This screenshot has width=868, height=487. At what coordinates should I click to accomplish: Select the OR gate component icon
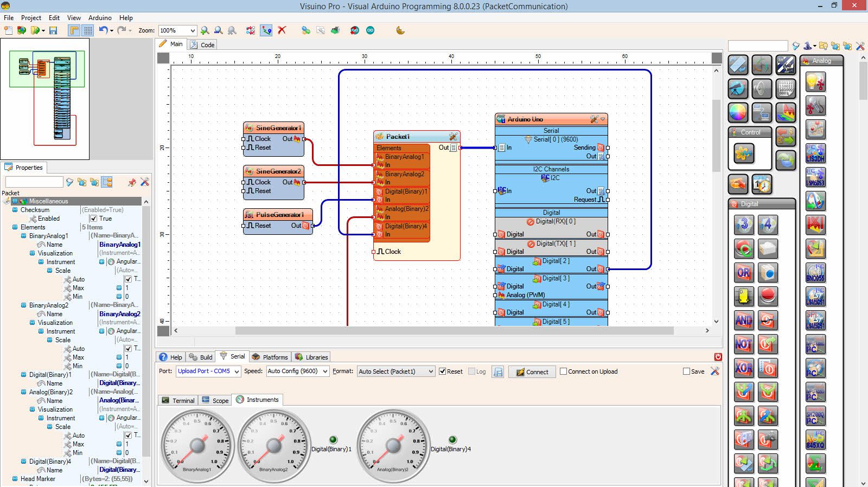pos(744,272)
